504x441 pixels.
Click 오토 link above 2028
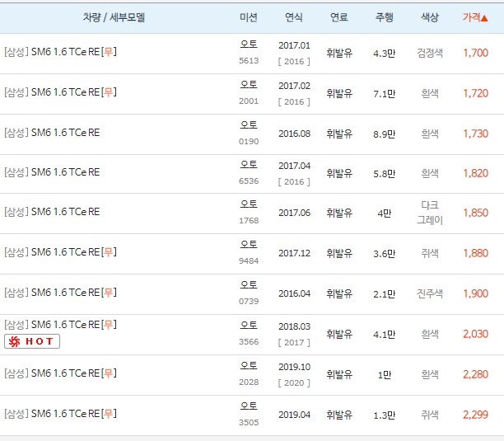[249, 366]
